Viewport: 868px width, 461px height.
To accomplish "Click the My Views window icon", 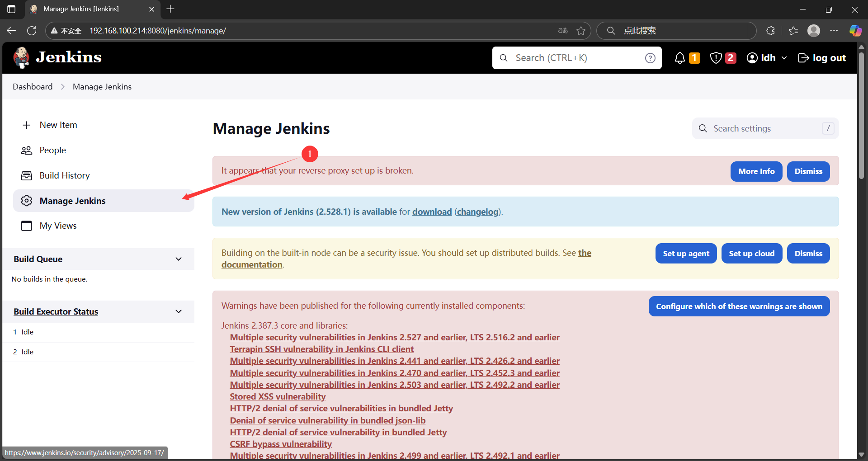I will pos(27,226).
